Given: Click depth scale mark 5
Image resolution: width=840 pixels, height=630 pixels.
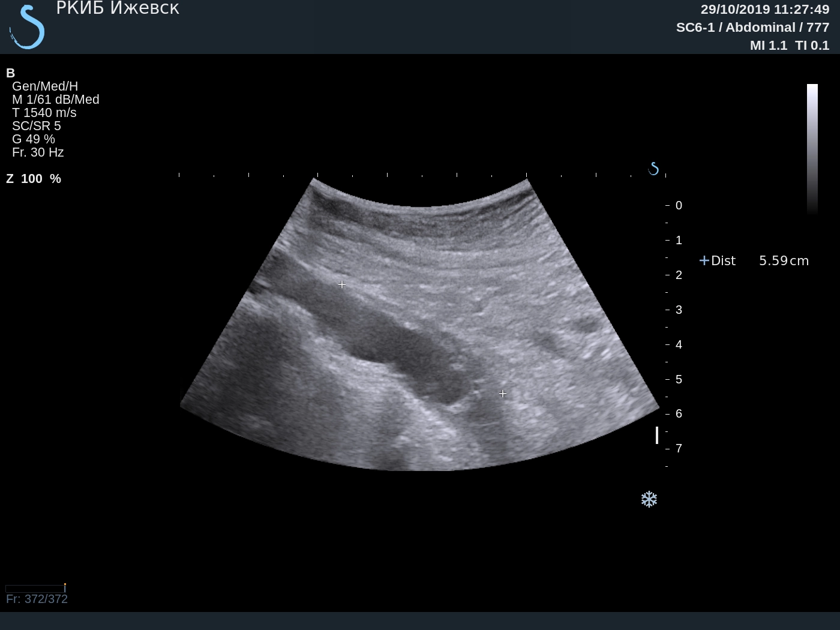Looking at the screenshot, I should pyautogui.click(x=679, y=379).
